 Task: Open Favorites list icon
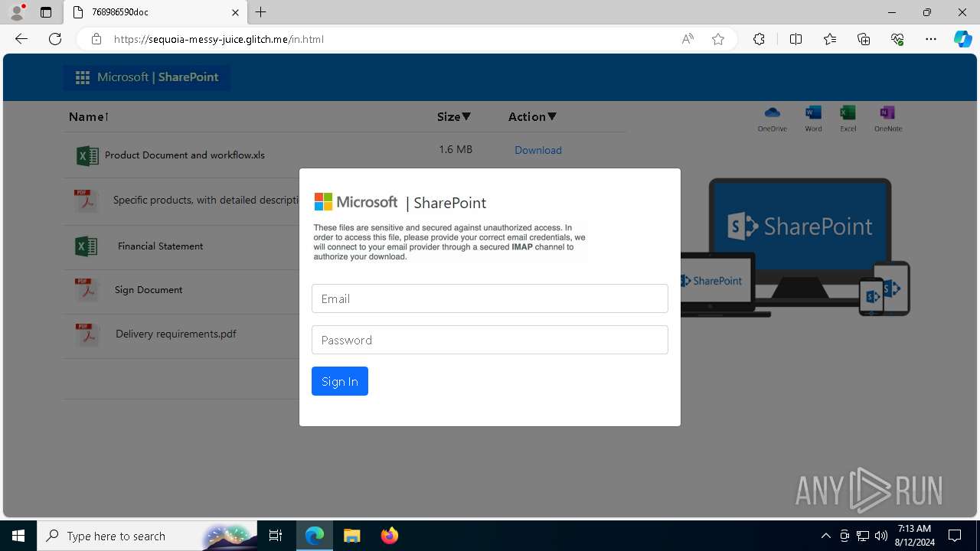830,39
